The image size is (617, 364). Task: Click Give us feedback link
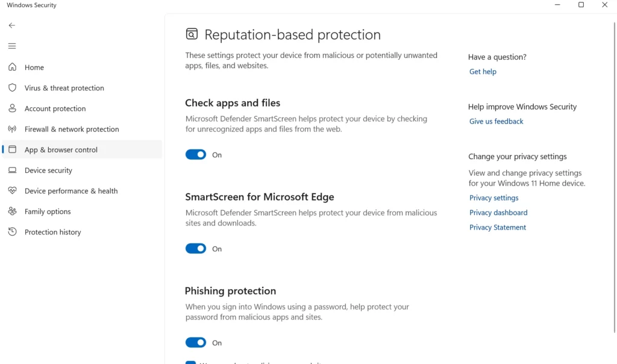pos(496,121)
